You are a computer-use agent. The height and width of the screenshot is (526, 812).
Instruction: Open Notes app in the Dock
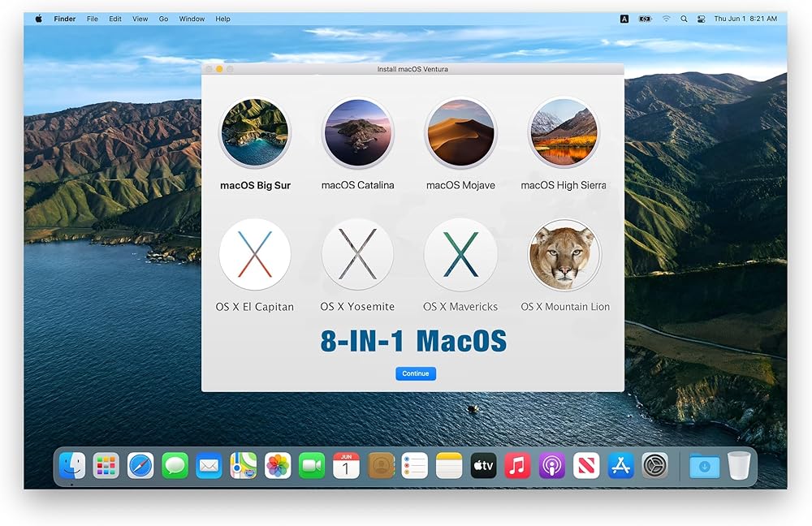click(450, 465)
